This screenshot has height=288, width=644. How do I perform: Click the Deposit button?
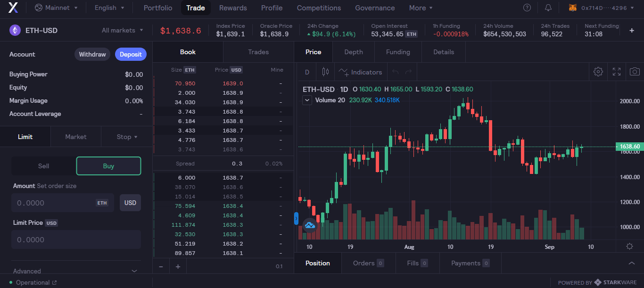click(x=131, y=54)
